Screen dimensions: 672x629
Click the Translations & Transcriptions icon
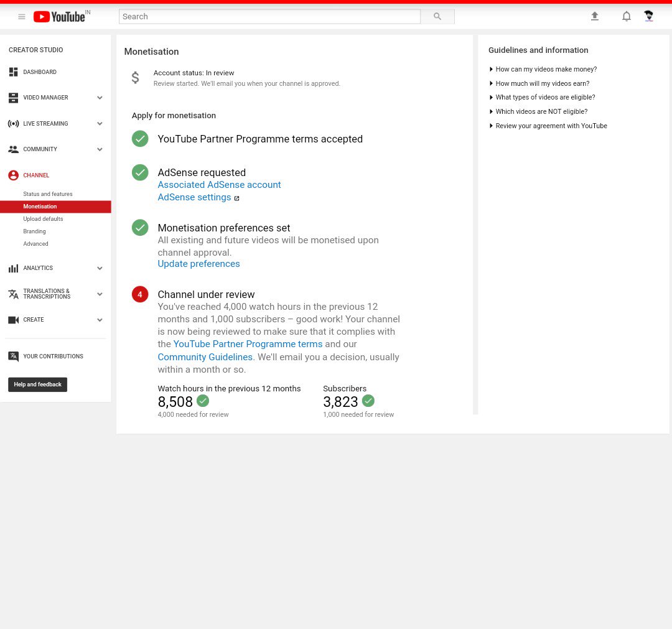point(13,294)
